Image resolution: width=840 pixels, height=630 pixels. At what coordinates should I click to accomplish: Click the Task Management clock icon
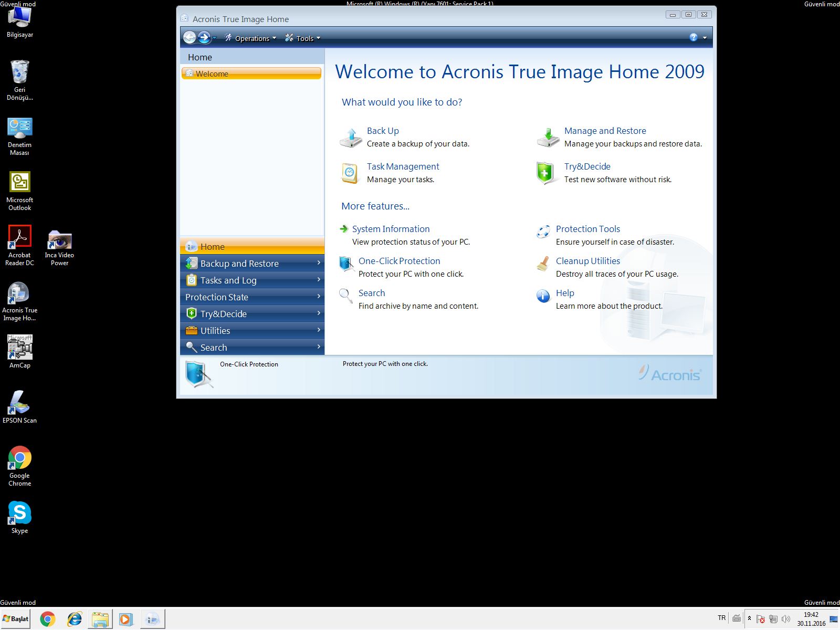350,173
